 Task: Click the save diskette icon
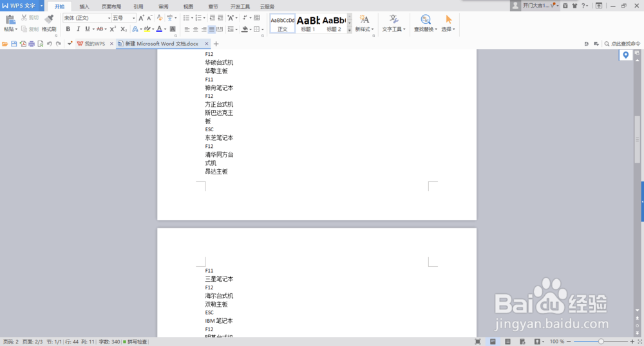pos(14,44)
